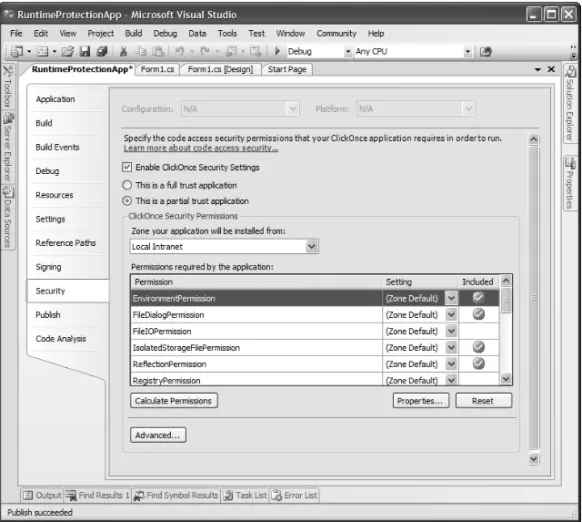Open the active files list dropdown arrow
The image size is (582, 522).
[x=537, y=69]
